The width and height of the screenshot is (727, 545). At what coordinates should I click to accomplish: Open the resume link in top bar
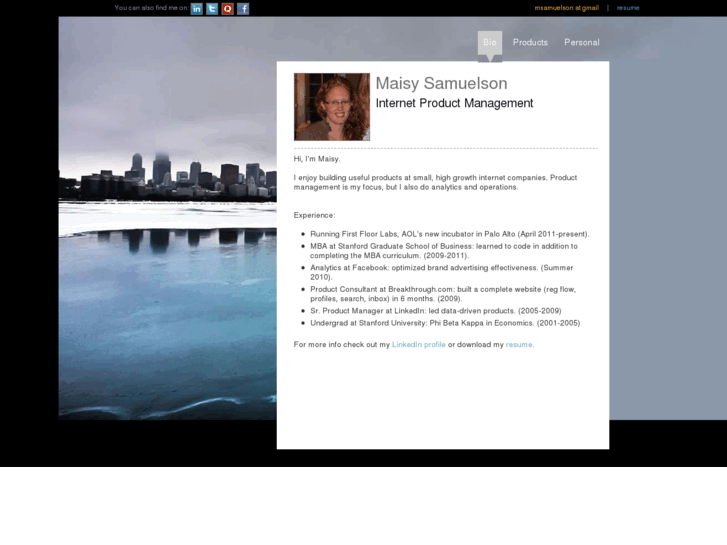(x=628, y=8)
